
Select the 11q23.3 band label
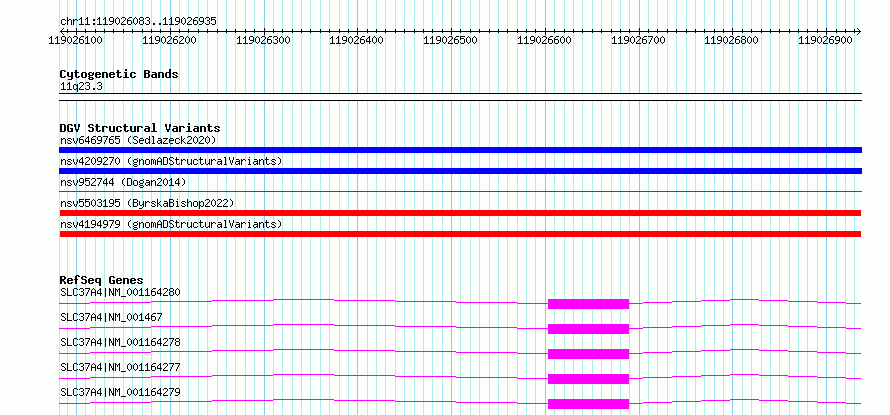[x=81, y=87]
